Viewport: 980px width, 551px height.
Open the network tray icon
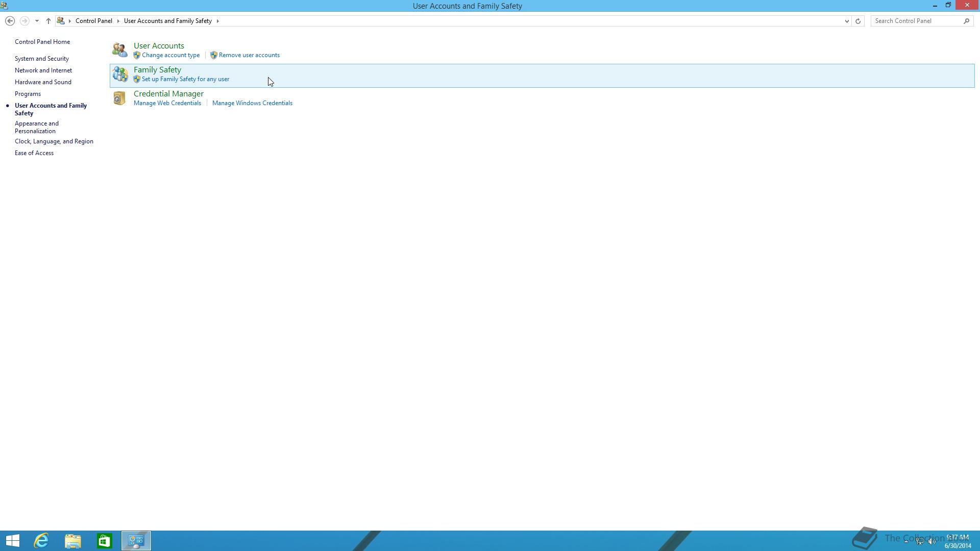pos(920,541)
